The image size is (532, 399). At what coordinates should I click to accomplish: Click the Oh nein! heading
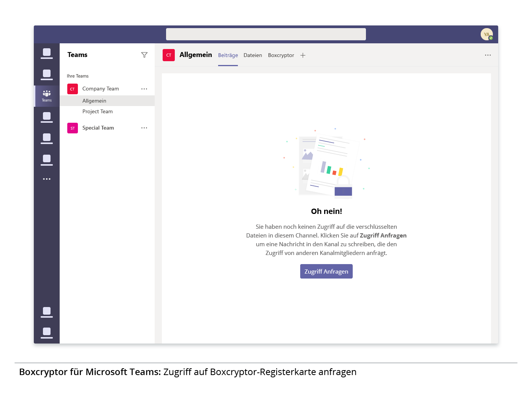[326, 211]
